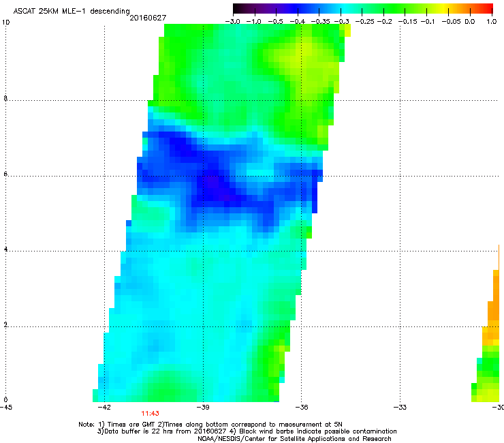Click the 0.0 color bar label

[470, 22]
